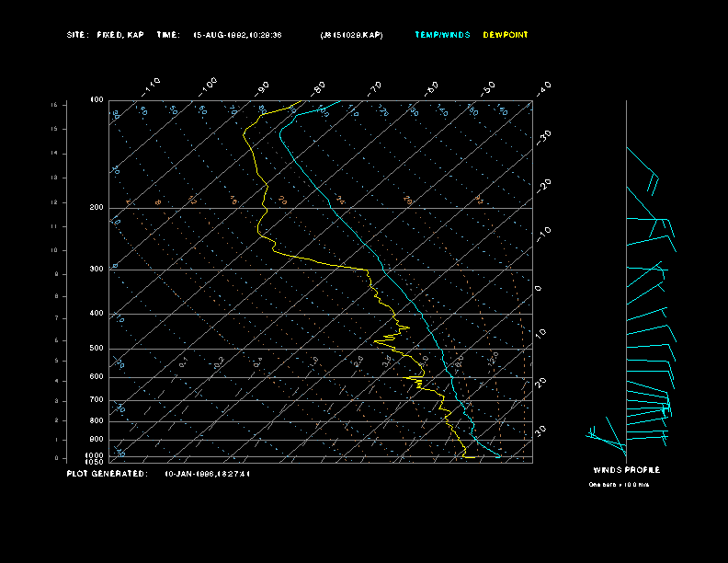Click the 300 pressure level label

click(97, 270)
